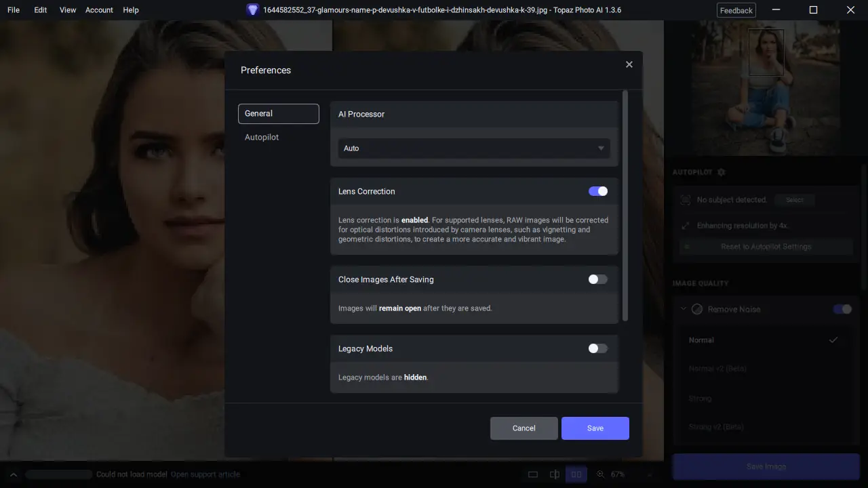Turn off the Lens Correction switch
Screen dimensions: 868x488
tap(598, 191)
